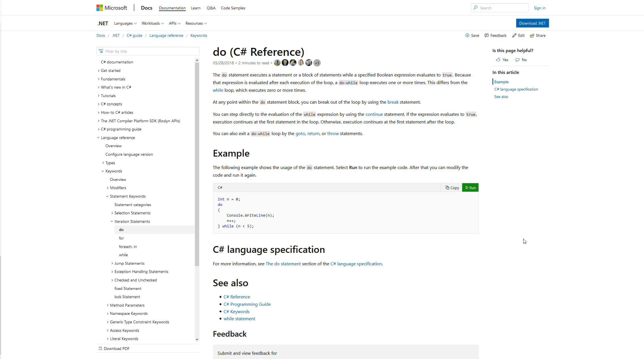Click the Edit pencil icon
644x359 pixels.
514,35
